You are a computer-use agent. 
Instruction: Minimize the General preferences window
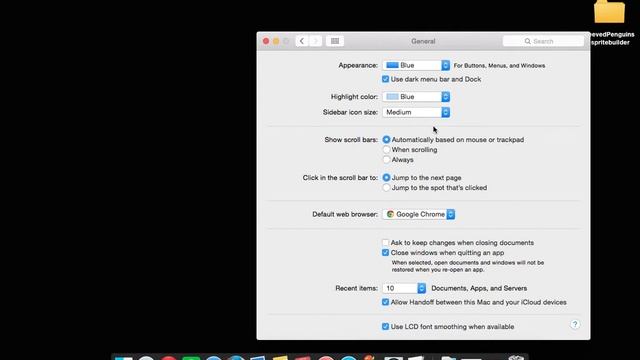click(x=276, y=41)
